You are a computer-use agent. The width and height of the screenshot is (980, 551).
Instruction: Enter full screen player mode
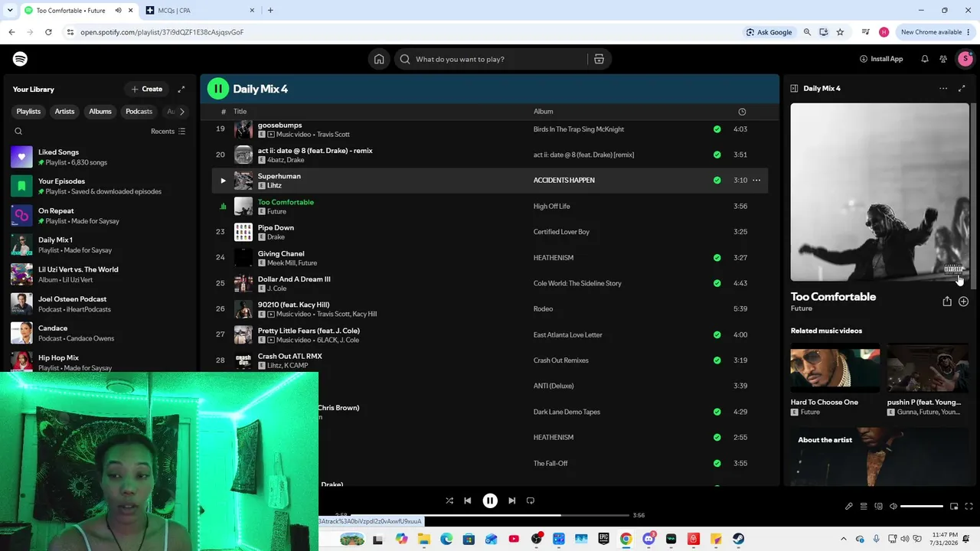point(969,506)
